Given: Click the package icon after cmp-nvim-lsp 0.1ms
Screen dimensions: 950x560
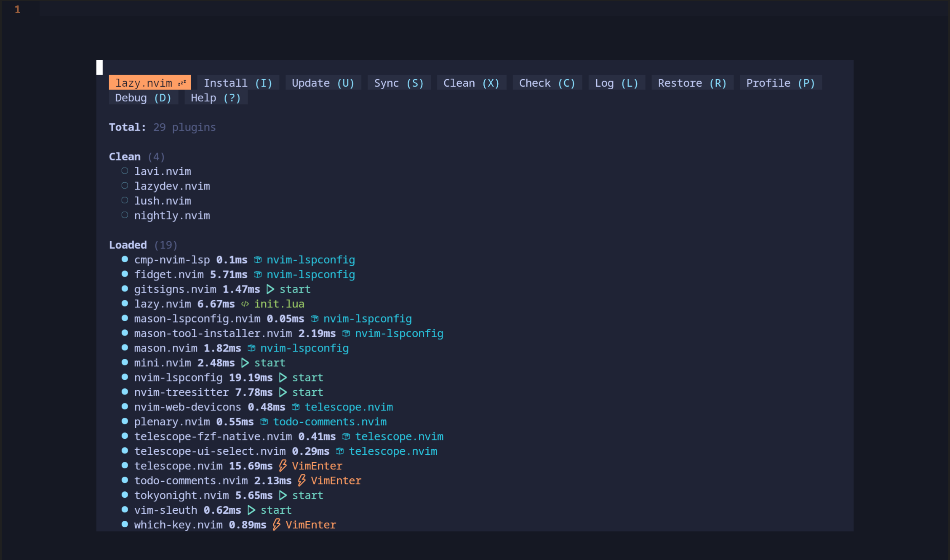Looking at the screenshot, I should tap(258, 260).
